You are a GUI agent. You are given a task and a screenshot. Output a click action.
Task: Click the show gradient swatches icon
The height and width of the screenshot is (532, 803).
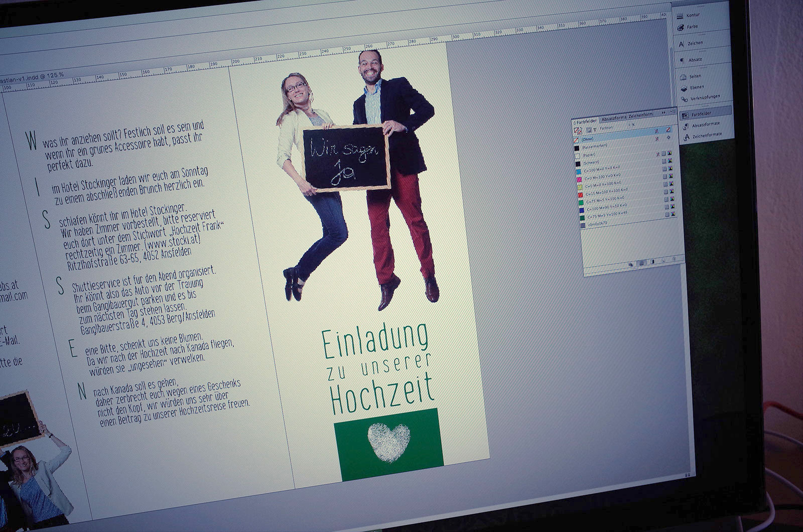point(652,262)
